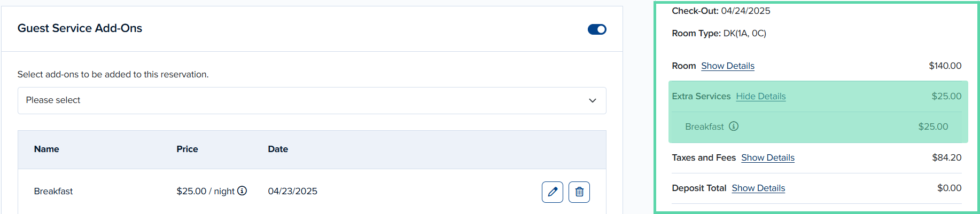Click the Guest Service Add-Ons heading
The image size is (980, 214).
click(80, 28)
